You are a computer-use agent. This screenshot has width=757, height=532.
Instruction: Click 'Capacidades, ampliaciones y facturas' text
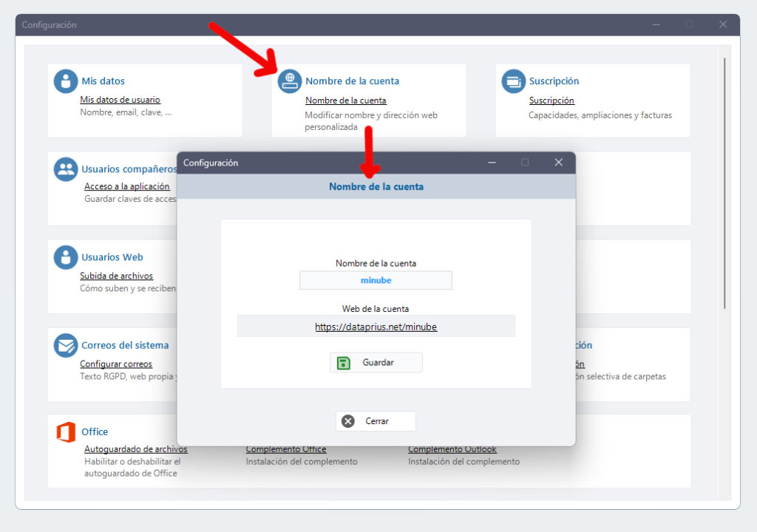pyautogui.click(x=600, y=115)
